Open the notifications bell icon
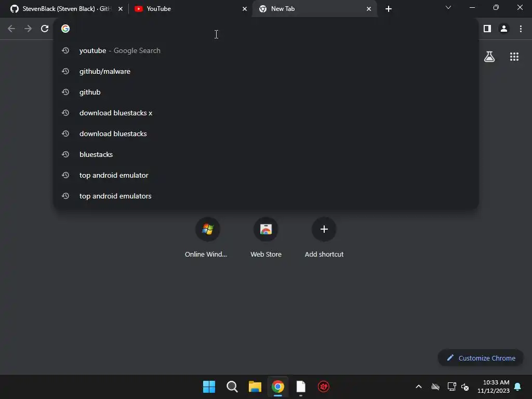 pyautogui.click(x=518, y=387)
